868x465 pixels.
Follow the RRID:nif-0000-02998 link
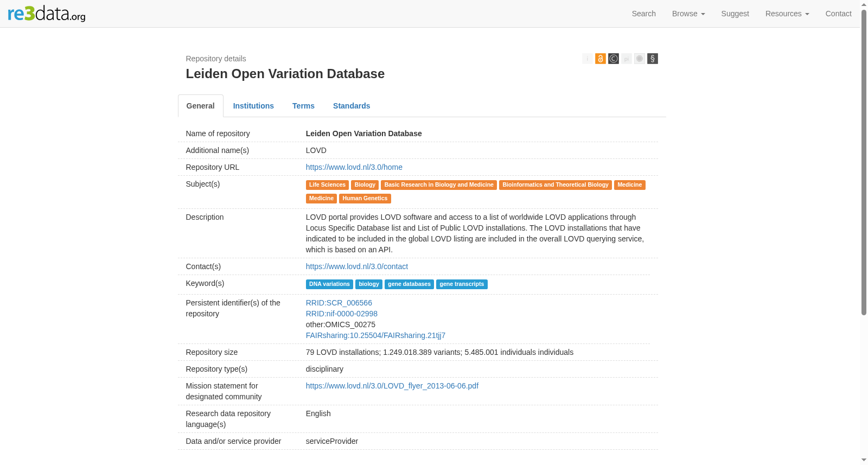[x=342, y=314]
